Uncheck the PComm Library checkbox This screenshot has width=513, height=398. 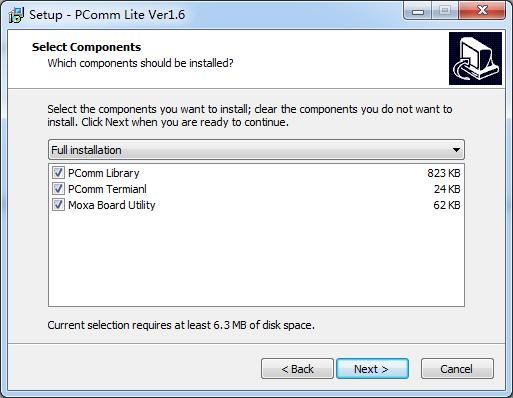[58, 173]
